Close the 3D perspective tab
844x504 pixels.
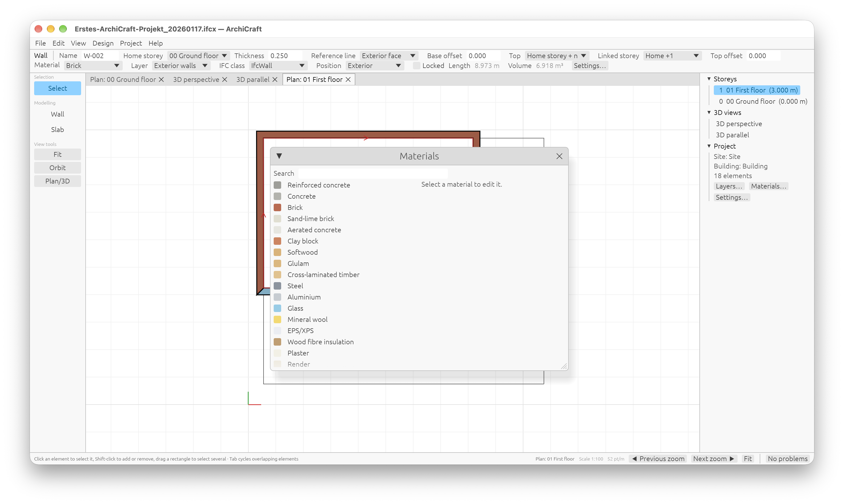click(225, 79)
